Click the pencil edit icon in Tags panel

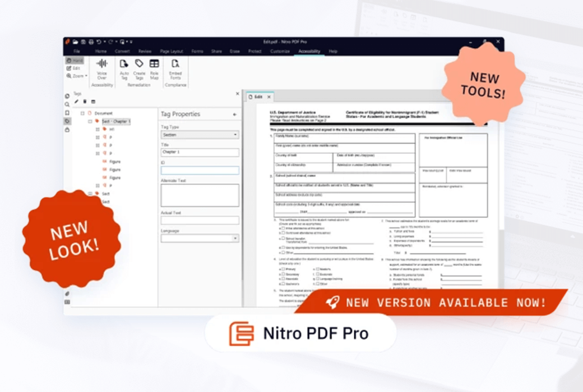point(76,101)
